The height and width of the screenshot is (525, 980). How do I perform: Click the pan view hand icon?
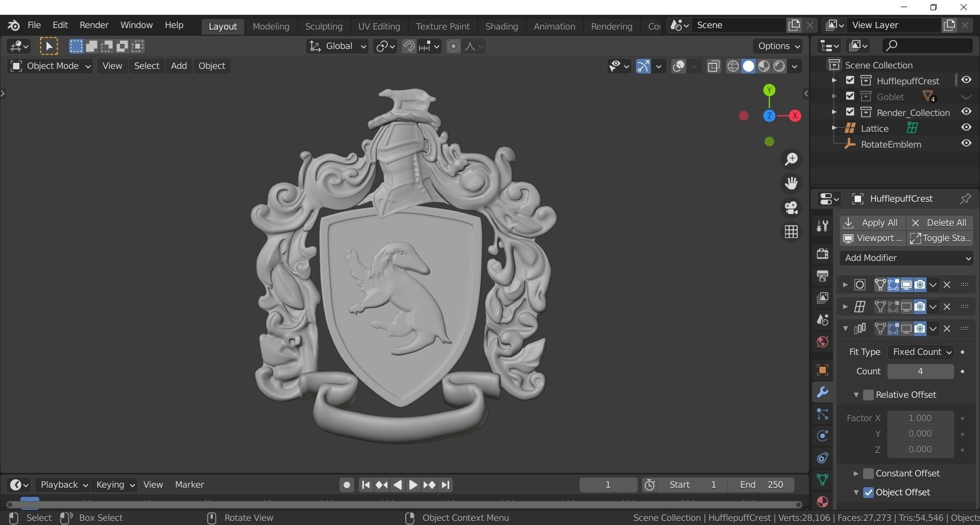tap(791, 183)
